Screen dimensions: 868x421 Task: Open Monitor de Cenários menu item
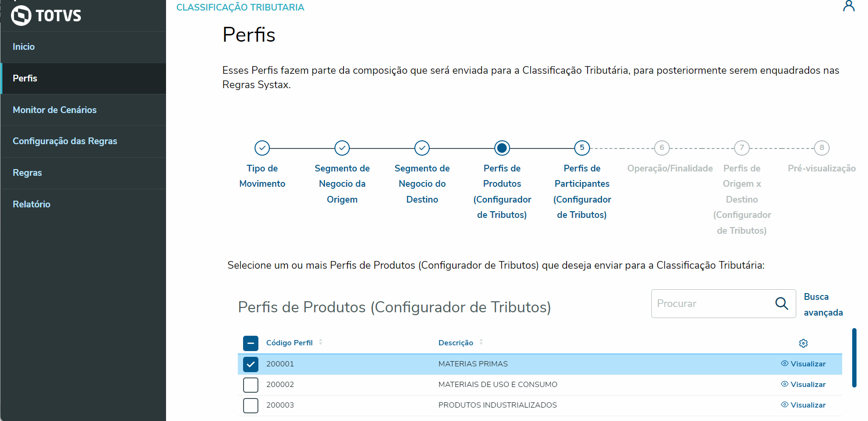pos(55,110)
